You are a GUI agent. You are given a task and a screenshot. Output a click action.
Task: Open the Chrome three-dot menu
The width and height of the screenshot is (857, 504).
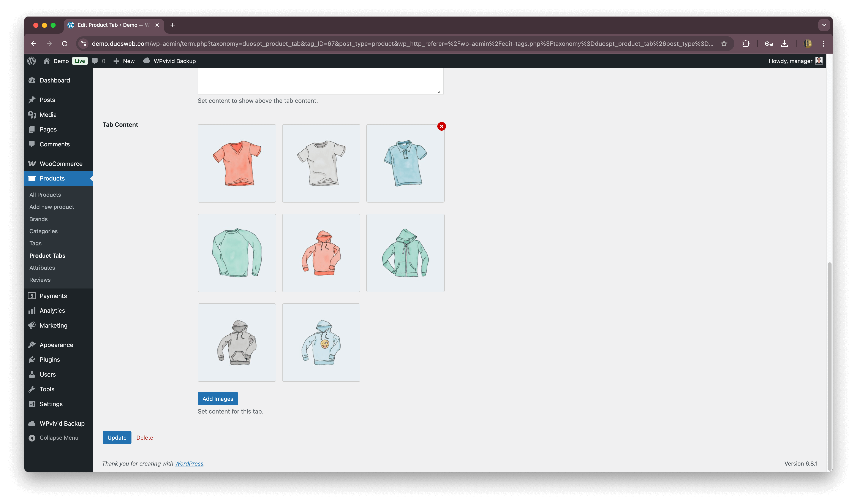[823, 44]
